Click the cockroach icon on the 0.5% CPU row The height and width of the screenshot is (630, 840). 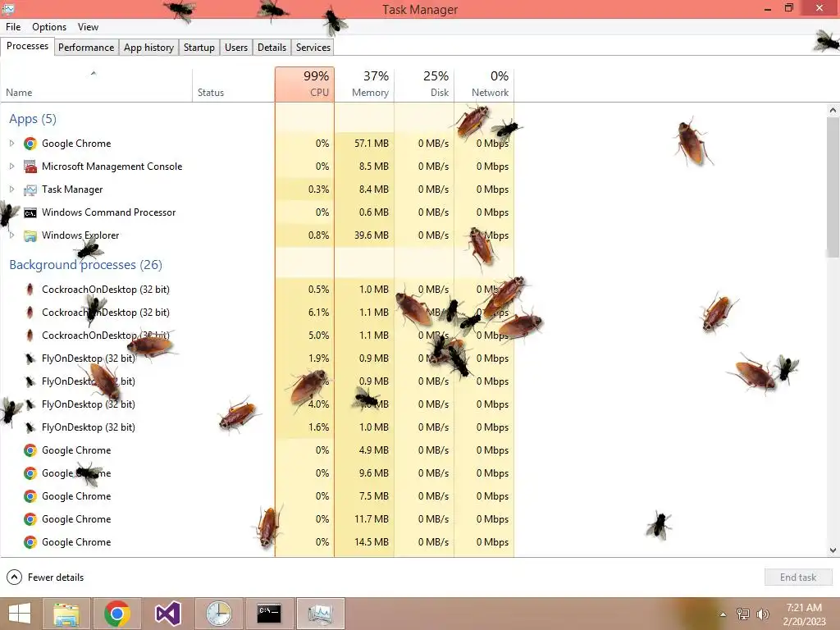[x=30, y=290]
